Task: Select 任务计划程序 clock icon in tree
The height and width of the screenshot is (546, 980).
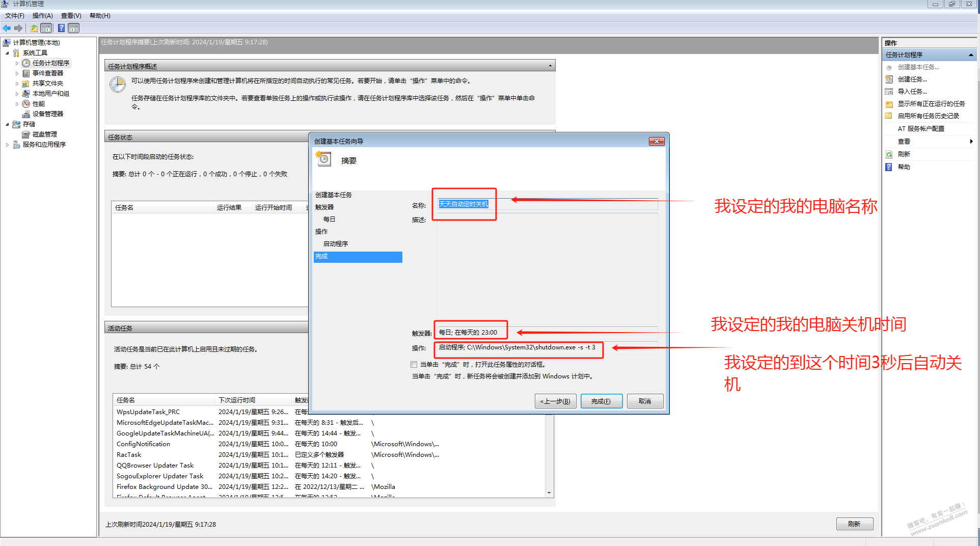Action: pyautogui.click(x=26, y=63)
